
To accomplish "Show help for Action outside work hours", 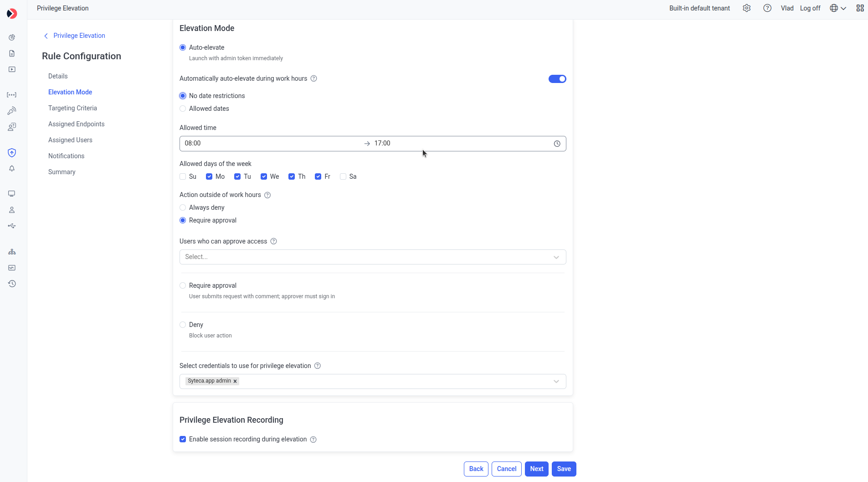I will [x=267, y=195].
